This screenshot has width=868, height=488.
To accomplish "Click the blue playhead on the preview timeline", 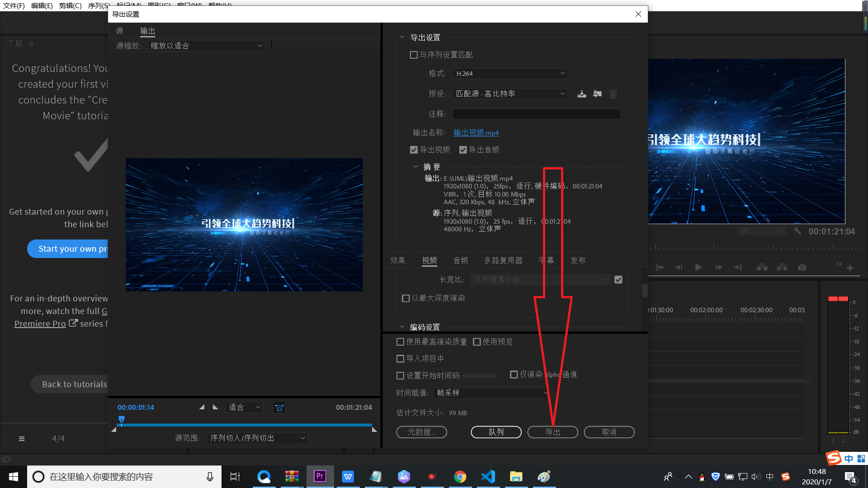I will (x=121, y=419).
